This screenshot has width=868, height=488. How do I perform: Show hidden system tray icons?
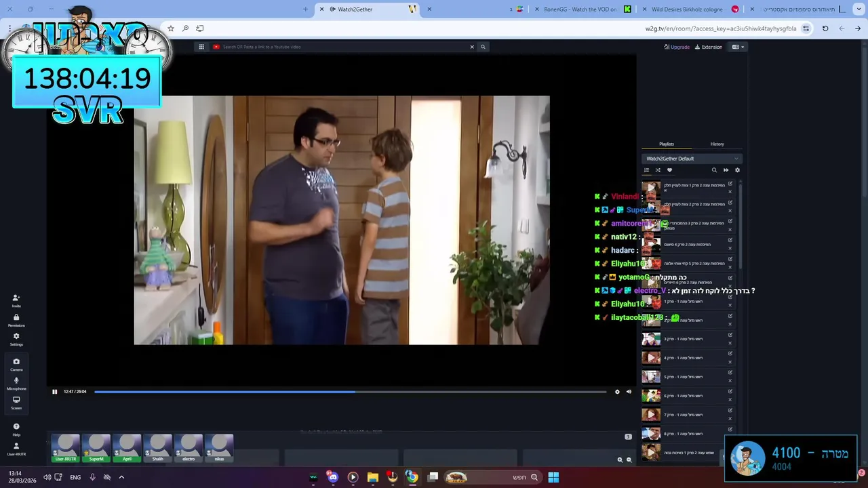pyautogui.click(x=121, y=477)
